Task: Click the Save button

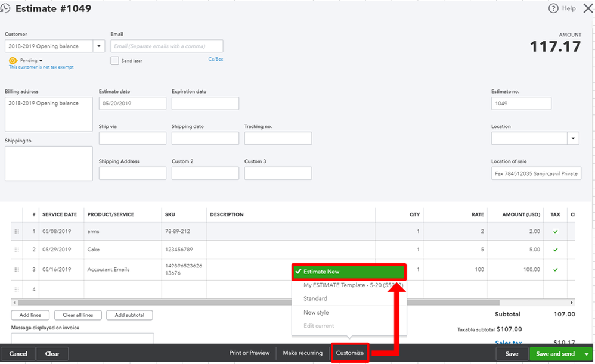Action: click(512, 354)
